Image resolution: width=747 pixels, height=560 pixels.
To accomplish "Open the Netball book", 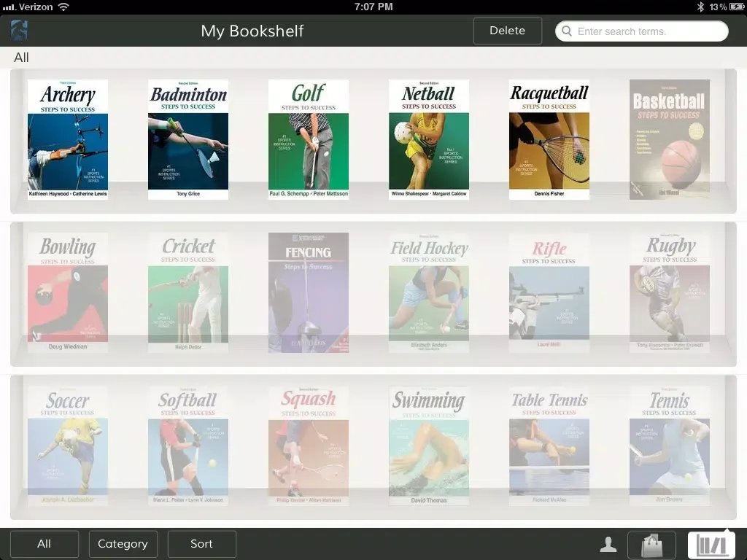I will point(429,139).
